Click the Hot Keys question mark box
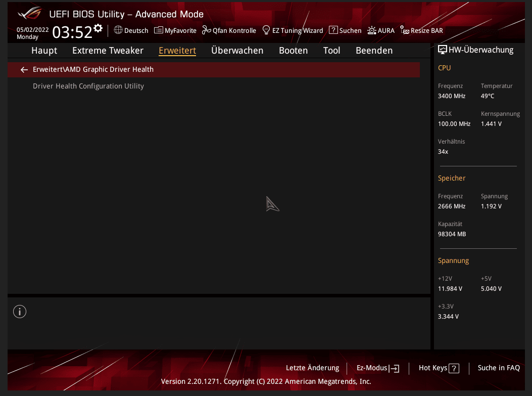Screen dimensions: 532x396 (454, 368)
